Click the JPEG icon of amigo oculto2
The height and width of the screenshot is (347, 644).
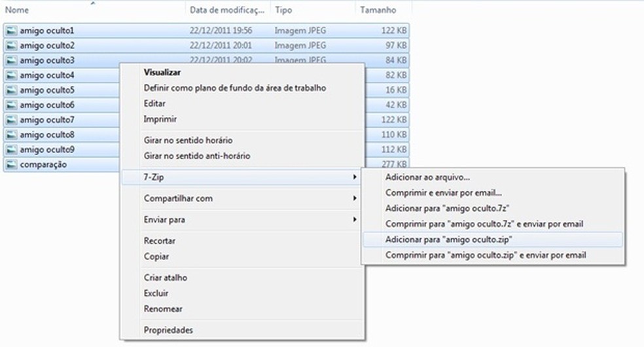click(12, 45)
